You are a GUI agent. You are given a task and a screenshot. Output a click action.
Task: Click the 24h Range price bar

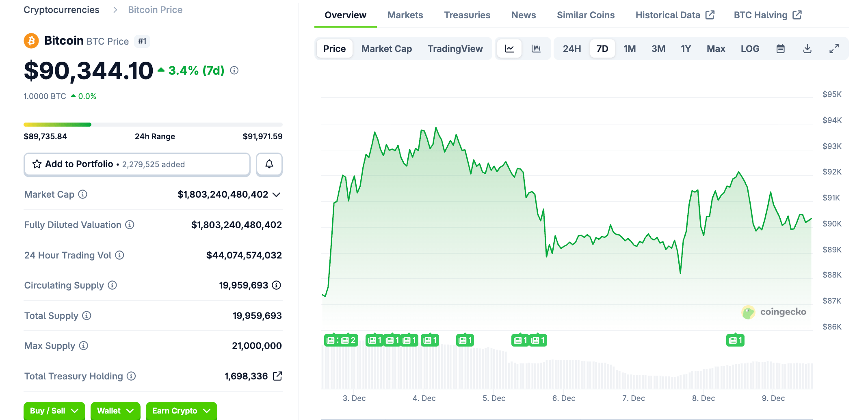point(153,124)
